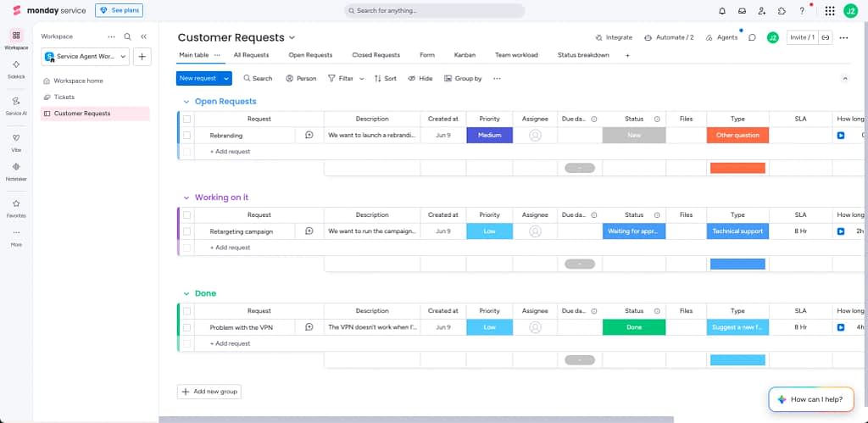
Task: Open the Workspace panel three-dot menu
Action: click(x=111, y=36)
